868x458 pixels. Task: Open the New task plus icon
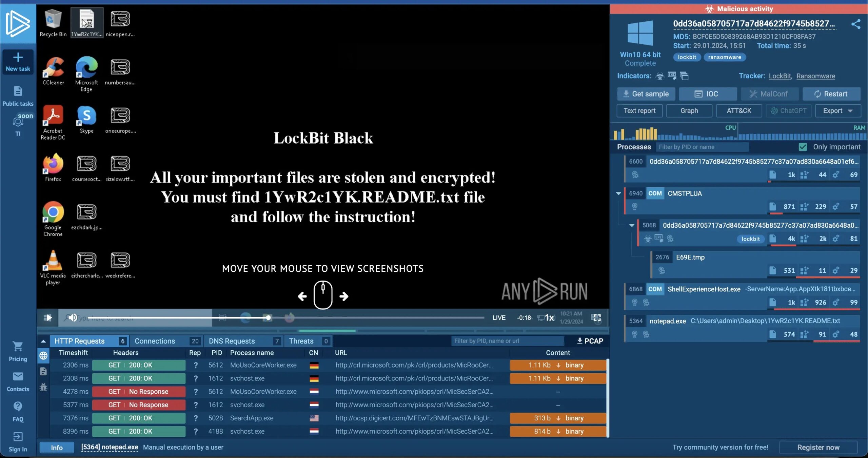[x=18, y=58]
